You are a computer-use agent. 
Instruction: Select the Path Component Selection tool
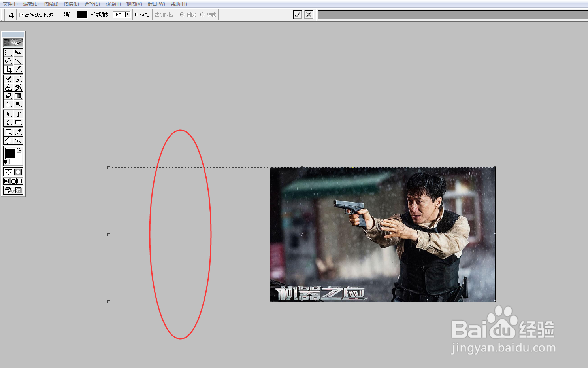tap(8, 114)
